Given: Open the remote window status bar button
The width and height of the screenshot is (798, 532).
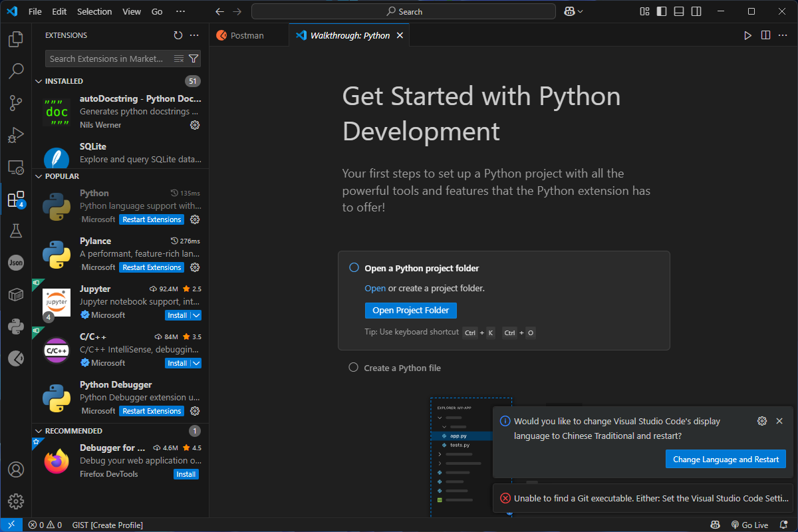Looking at the screenshot, I should click(11, 525).
